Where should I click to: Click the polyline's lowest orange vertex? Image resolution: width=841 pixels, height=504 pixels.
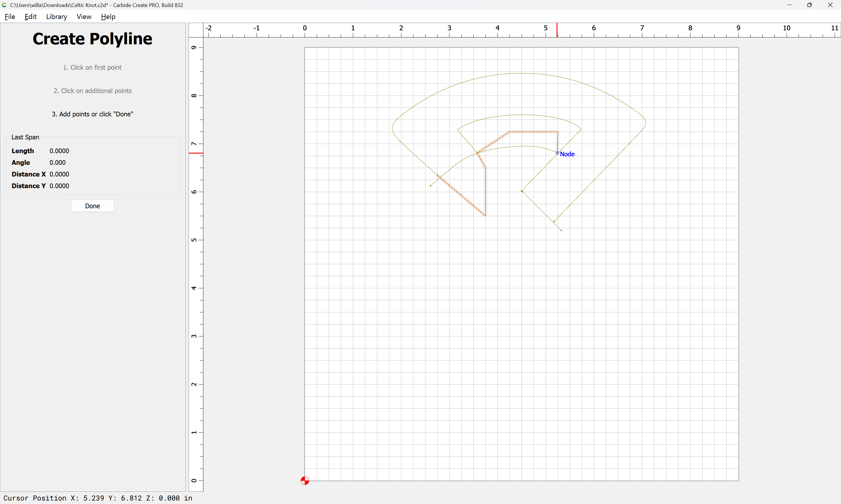[x=485, y=215]
